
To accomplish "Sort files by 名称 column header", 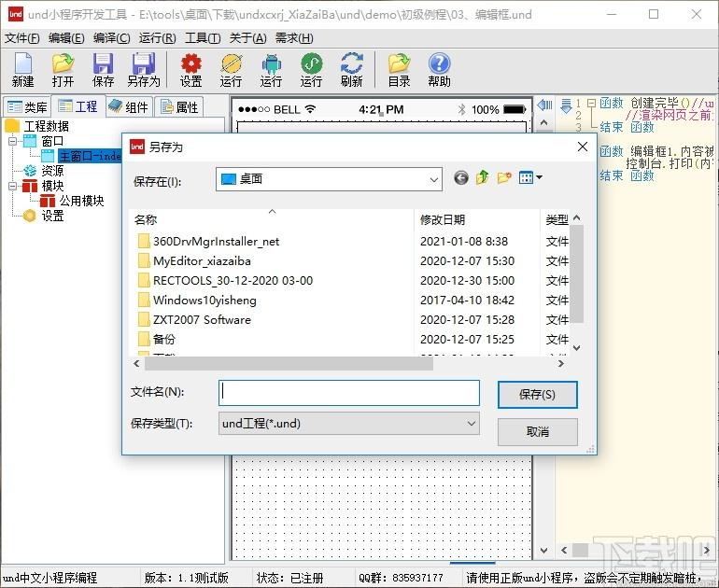I will tap(272, 219).
